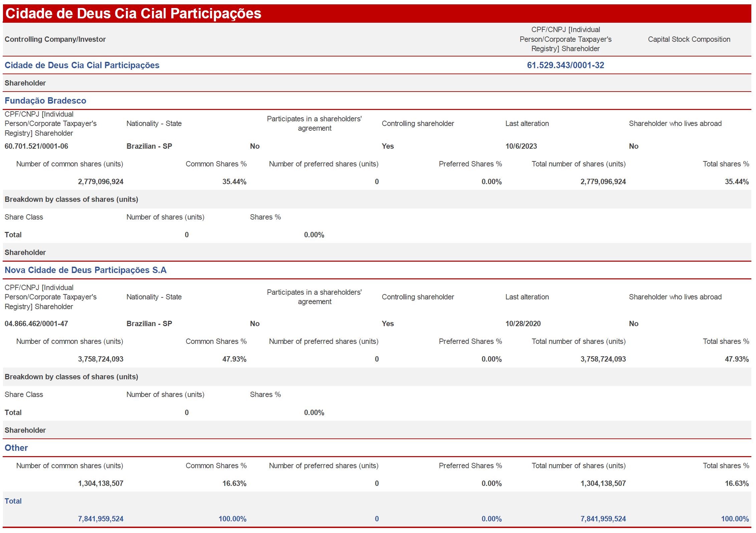The image size is (756, 533).
Task: Select the Fundação Bradesco CNPJ 60.701.521/0001-06
Action: (36, 146)
